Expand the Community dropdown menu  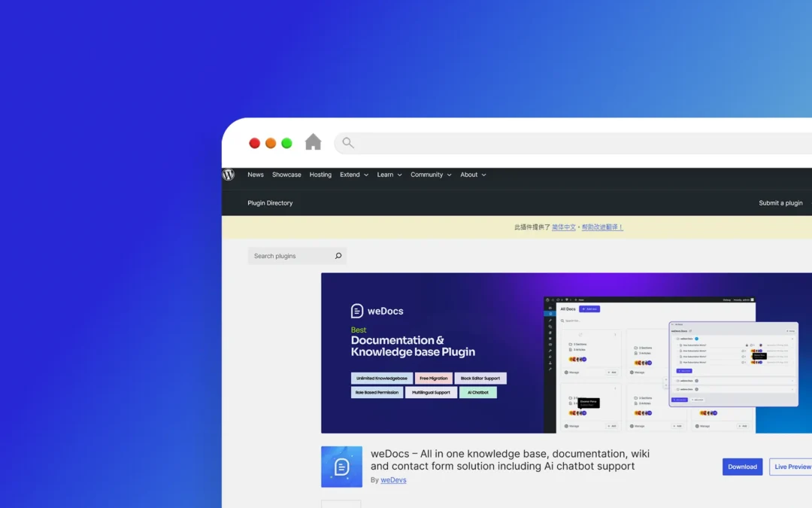click(x=431, y=175)
